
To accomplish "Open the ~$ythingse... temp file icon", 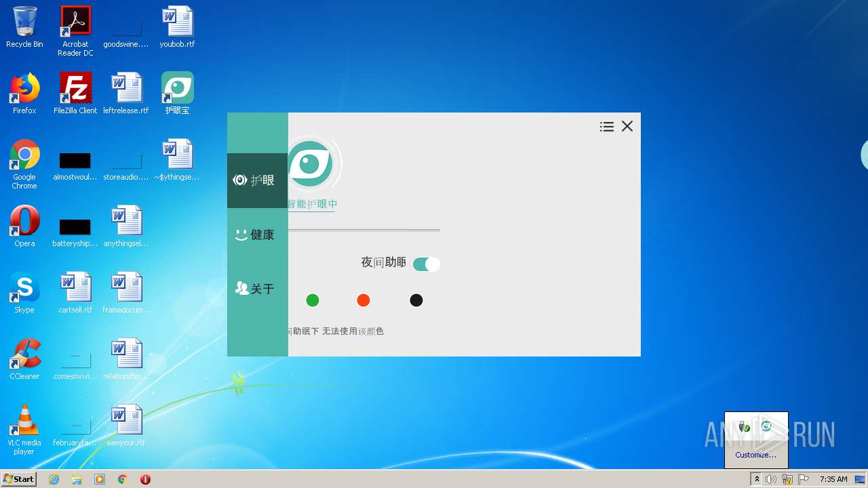I will point(178,160).
